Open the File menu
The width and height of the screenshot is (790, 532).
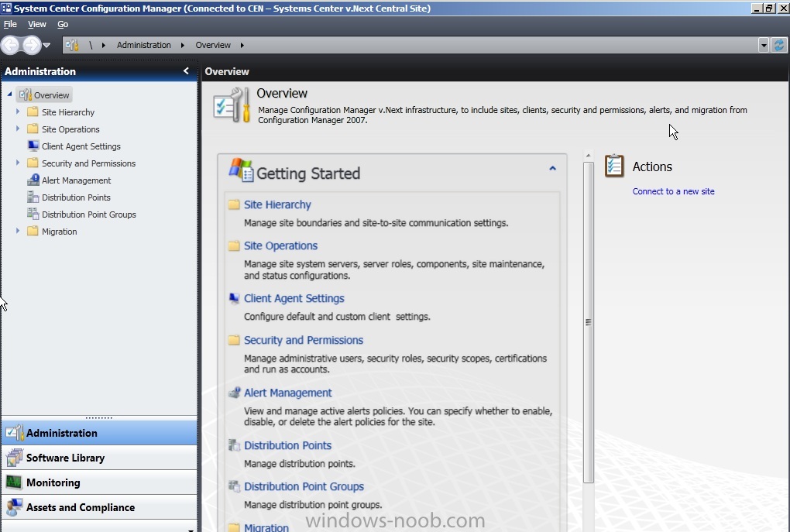(10, 24)
